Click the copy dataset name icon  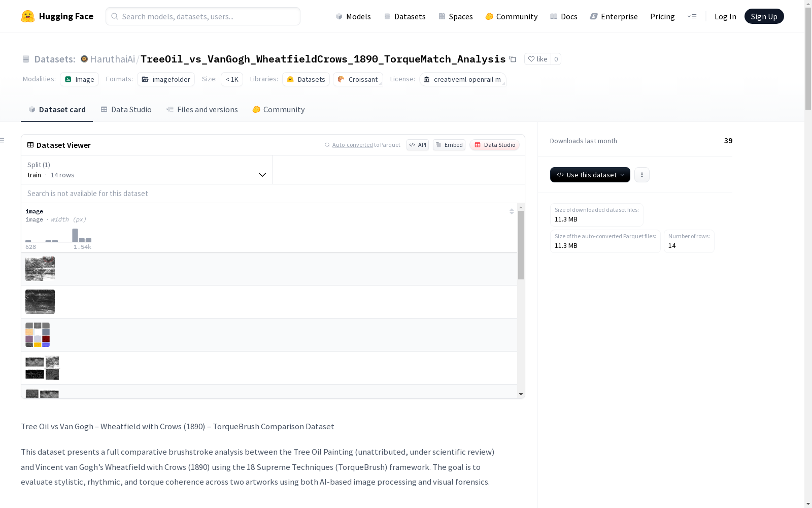513,59
